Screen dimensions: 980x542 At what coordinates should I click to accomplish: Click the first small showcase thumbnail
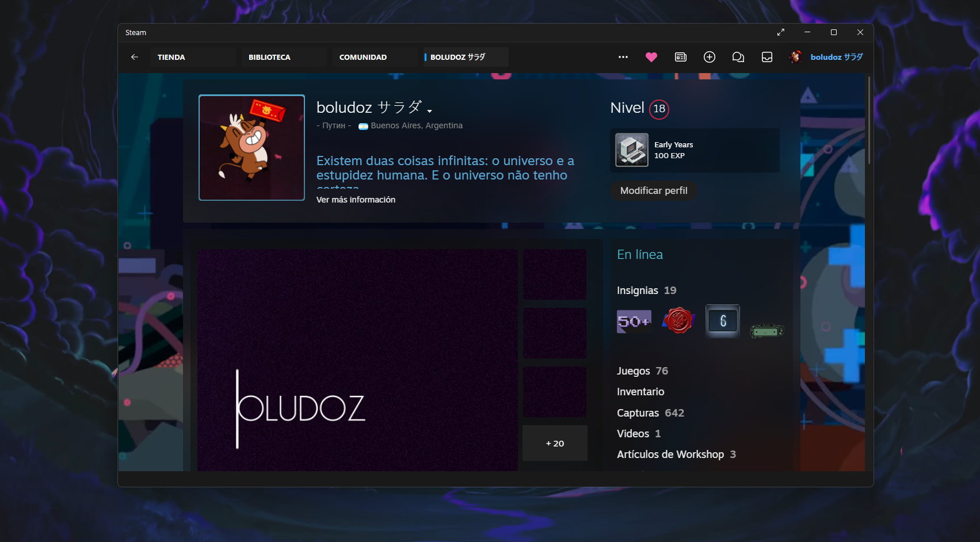tap(555, 274)
